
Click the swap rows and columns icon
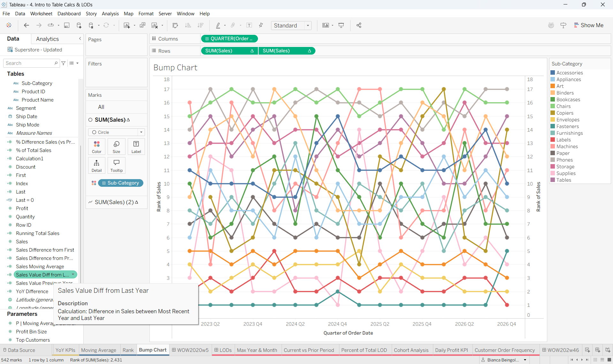click(175, 25)
